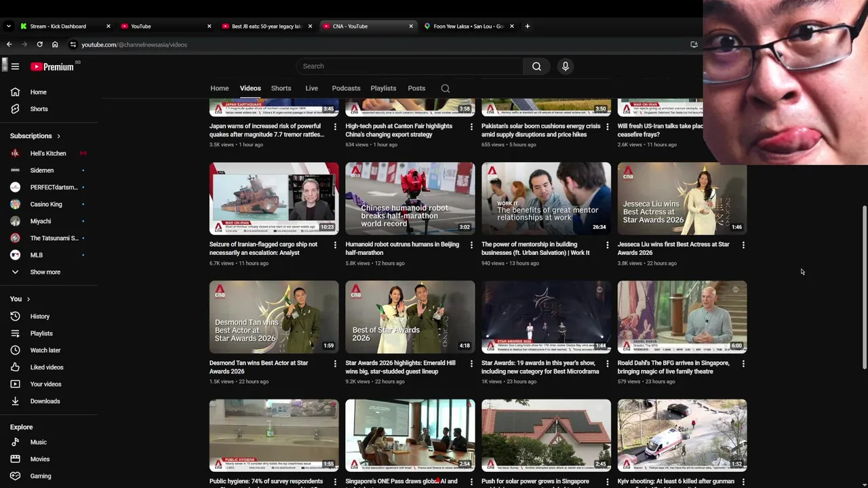Go back in browser history

tap(9, 45)
